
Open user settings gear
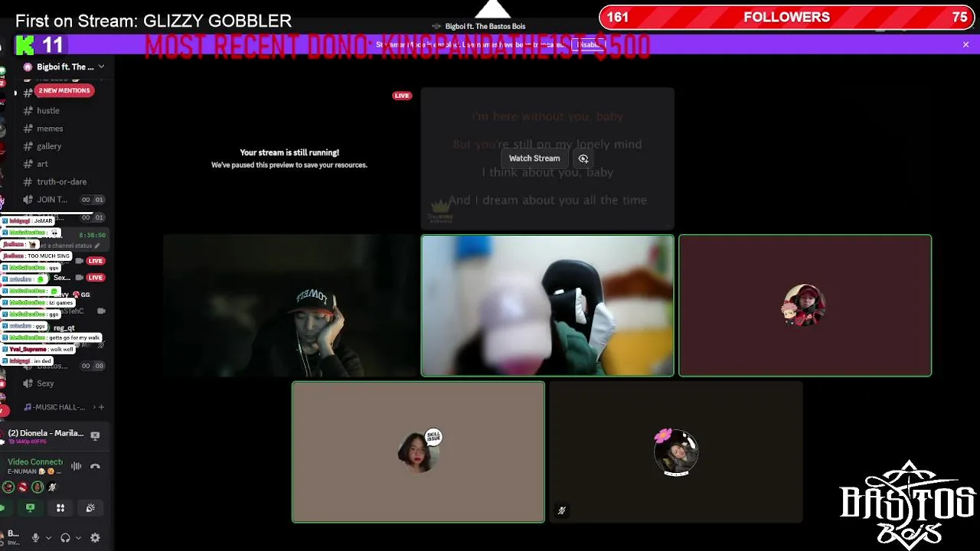pyautogui.click(x=95, y=538)
